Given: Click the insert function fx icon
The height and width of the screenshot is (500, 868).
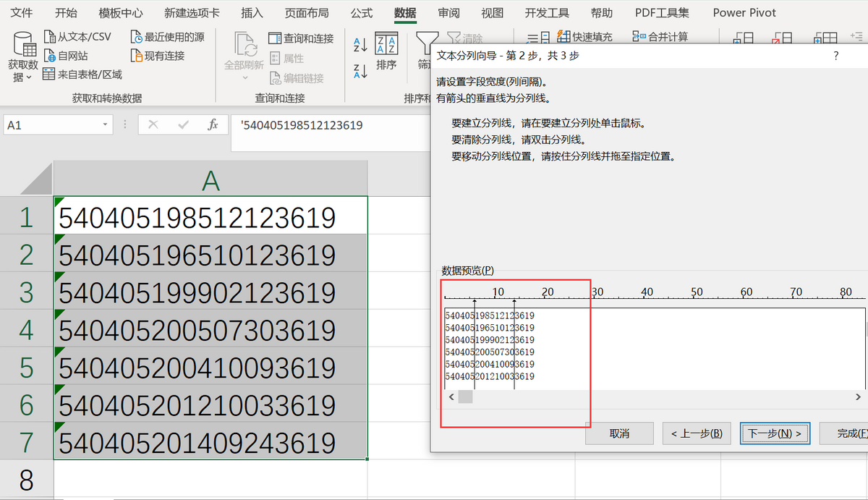Looking at the screenshot, I should [x=213, y=124].
